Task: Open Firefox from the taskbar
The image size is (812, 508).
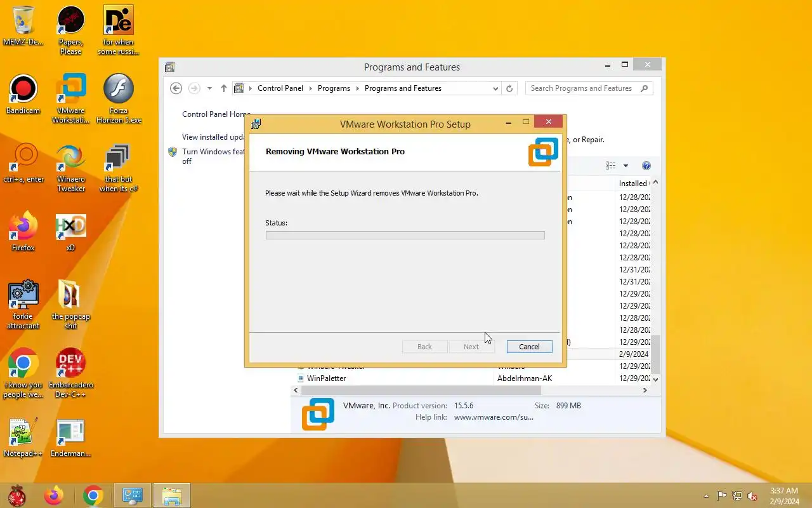Action: coord(54,495)
